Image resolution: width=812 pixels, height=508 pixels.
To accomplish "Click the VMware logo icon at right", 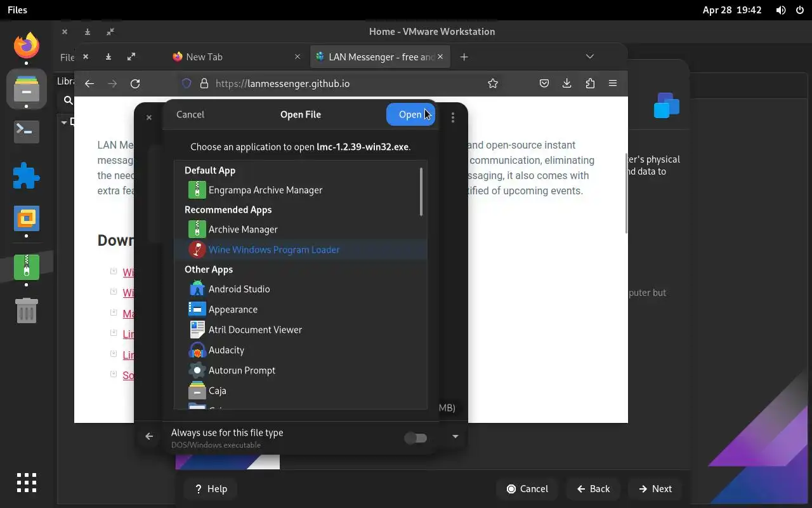I will tap(667, 105).
